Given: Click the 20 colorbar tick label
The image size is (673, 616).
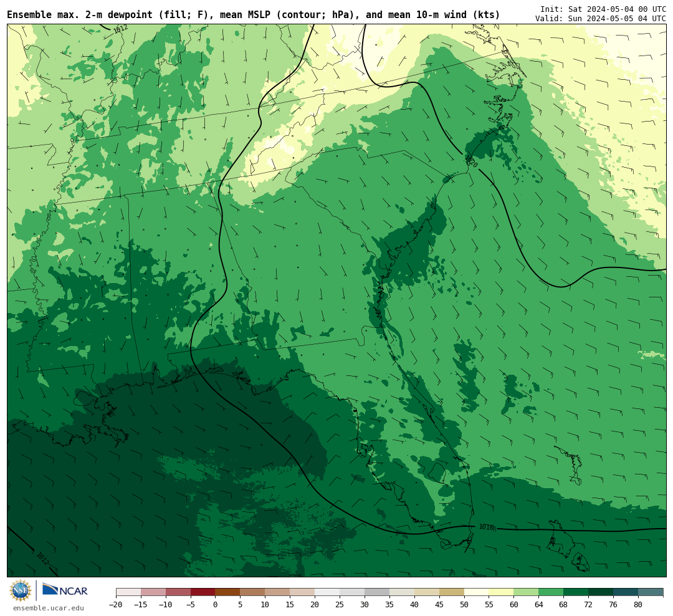Looking at the screenshot, I should click(x=315, y=604).
